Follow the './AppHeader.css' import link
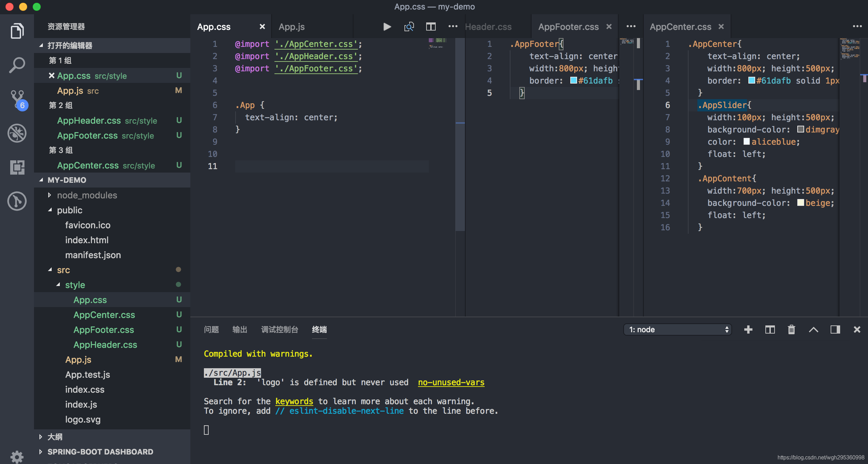 (x=316, y=56)
